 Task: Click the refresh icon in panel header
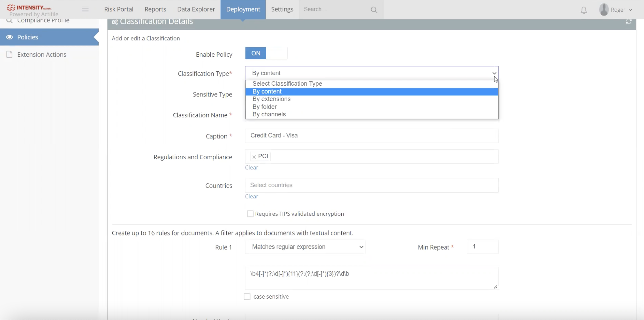click(628, 22)
